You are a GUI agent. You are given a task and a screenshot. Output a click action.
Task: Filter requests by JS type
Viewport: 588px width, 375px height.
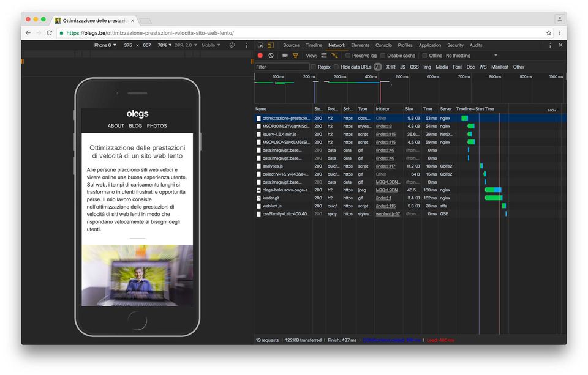pyautogui.click(x=403, y=67)
